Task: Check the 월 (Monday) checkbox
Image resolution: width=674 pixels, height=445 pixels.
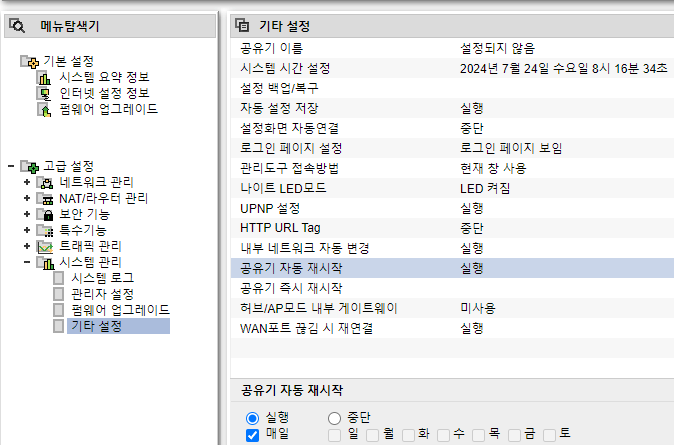Action: [x=372, y=435]
